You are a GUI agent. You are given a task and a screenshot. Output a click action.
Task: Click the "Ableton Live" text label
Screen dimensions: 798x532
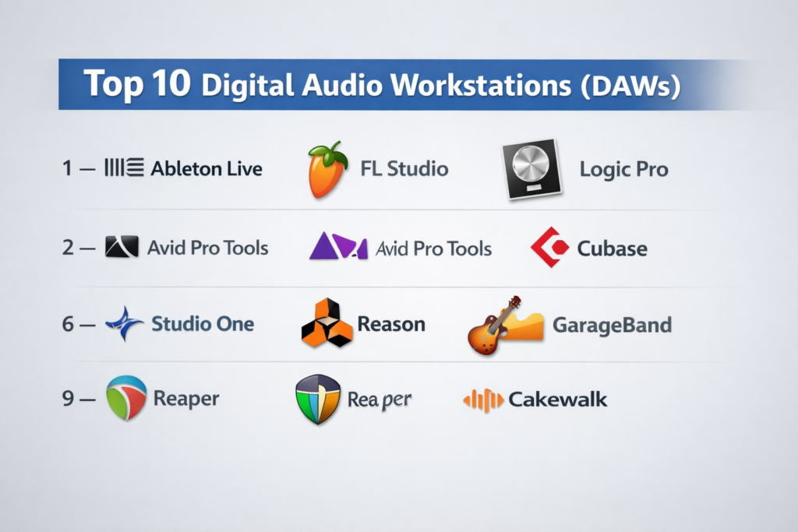(206, 167)
